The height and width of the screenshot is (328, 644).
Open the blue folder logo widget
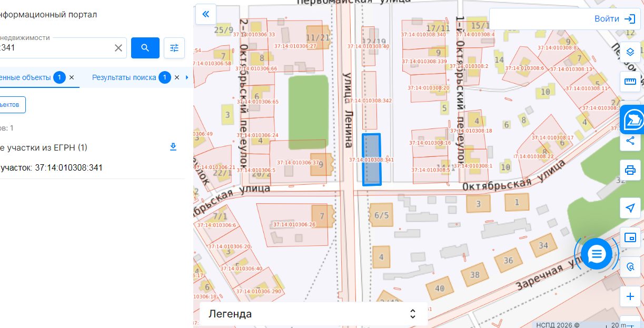(x=632, y=120)
